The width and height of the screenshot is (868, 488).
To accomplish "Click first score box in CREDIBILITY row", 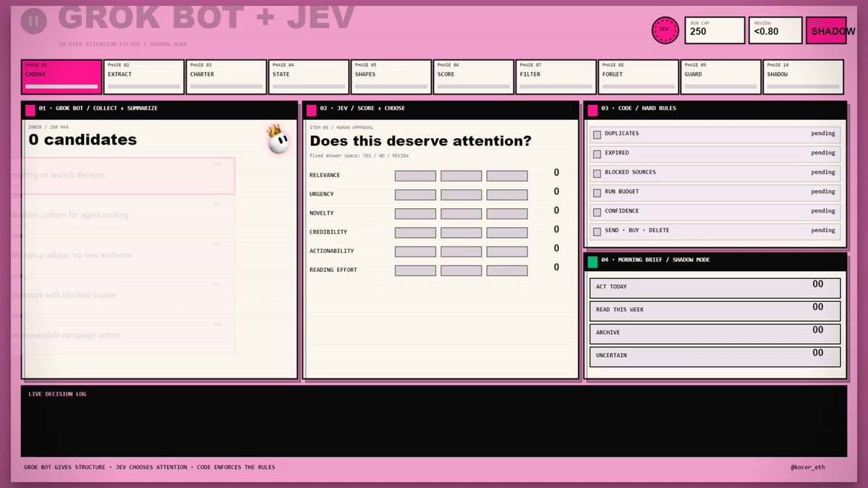I will click(x=415, y=233).
